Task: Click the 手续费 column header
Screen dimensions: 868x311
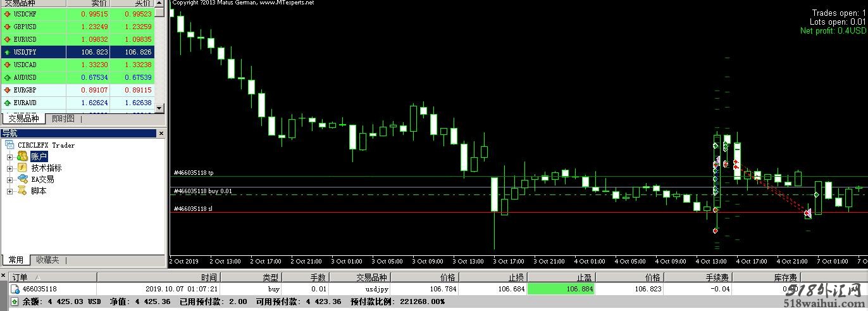Action: tap(699, 277)
